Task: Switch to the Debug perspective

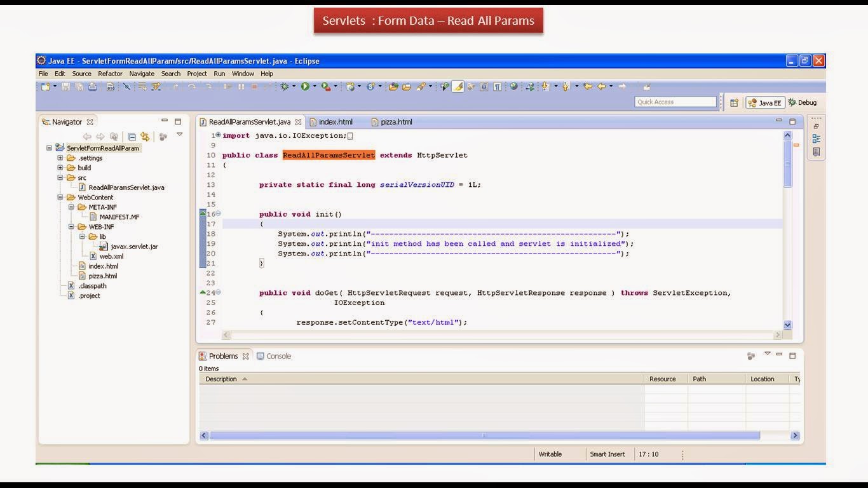Action: point(804,102)
